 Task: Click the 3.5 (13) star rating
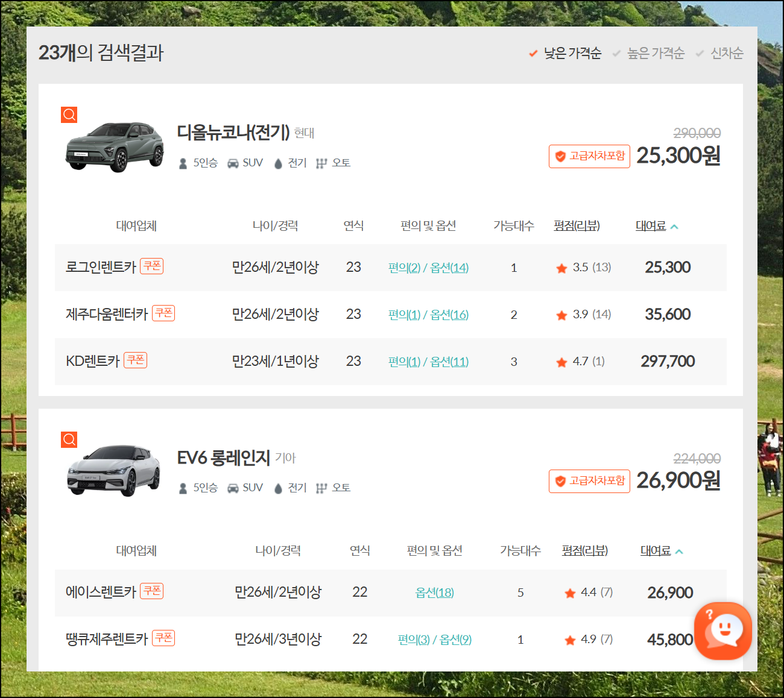[x=583, y=268]
